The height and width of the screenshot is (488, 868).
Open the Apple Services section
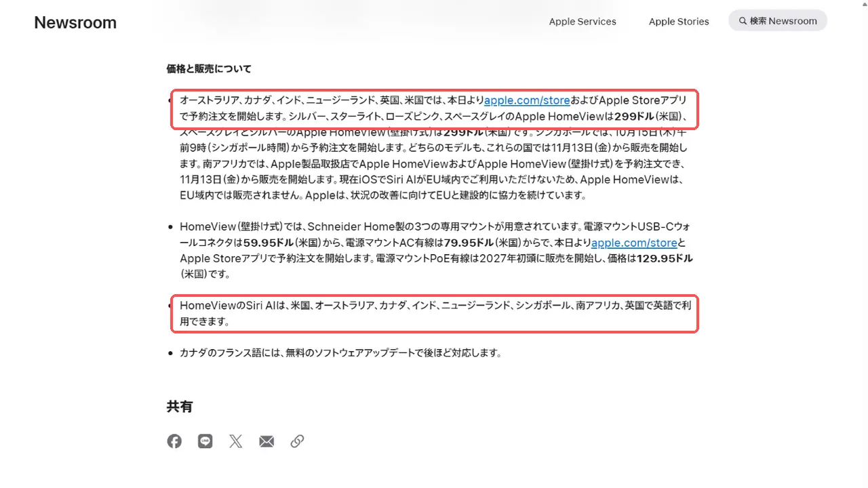point(583,22)
